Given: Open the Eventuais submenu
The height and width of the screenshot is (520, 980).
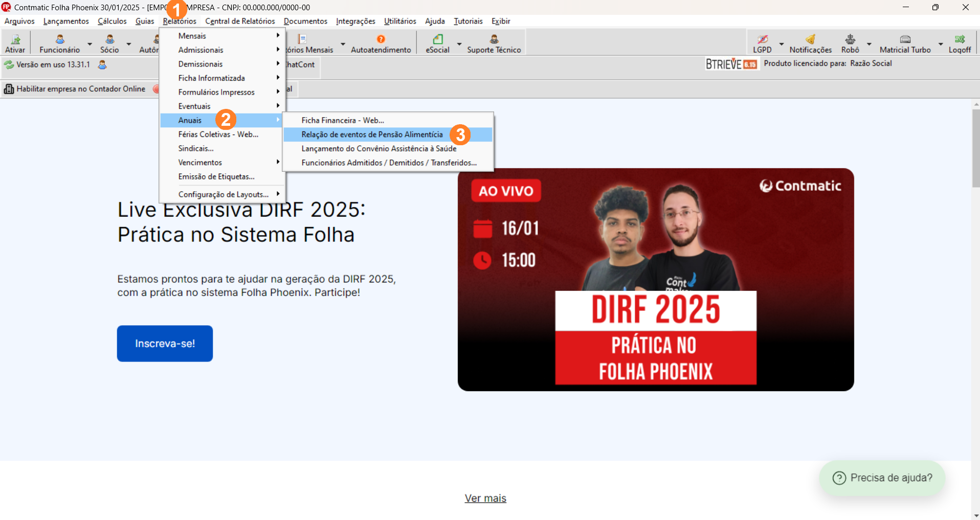Looking at the screenshot, I should (x=222, y=106).
